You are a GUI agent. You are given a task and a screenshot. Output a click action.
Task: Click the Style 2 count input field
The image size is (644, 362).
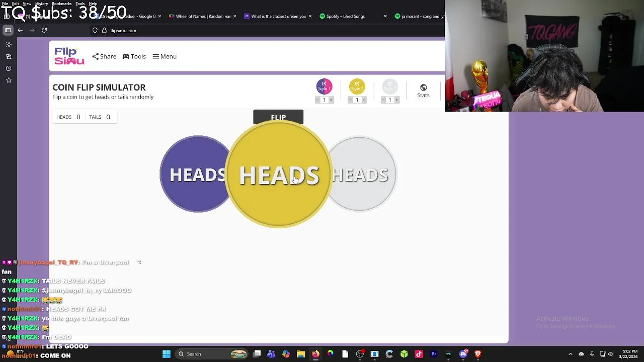[357, 100]
